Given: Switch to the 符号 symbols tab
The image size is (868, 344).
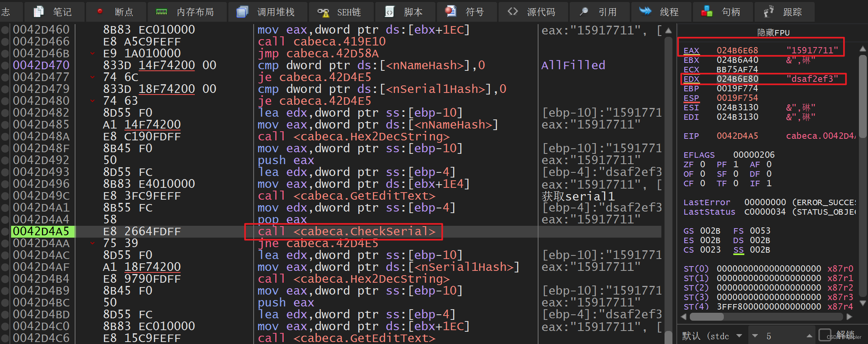Looking at the screenshot, I should (467, 12).
